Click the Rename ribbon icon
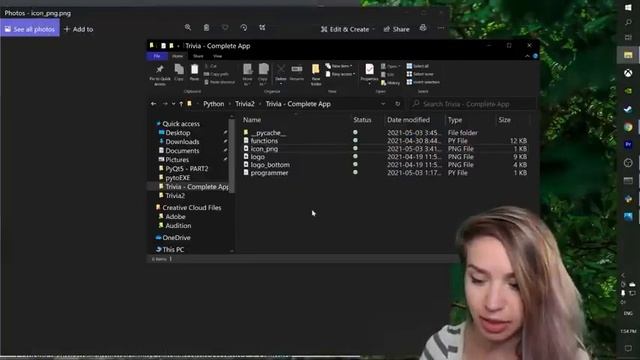This screenshot has width=640, height=360. pos(297,72)
